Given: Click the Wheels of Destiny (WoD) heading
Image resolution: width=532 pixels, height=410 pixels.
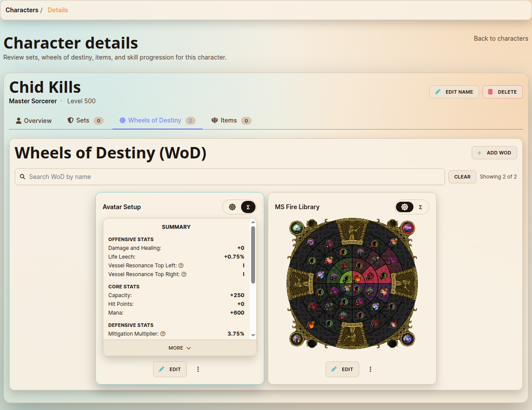Looking at the screenshot, I should 110,153.
